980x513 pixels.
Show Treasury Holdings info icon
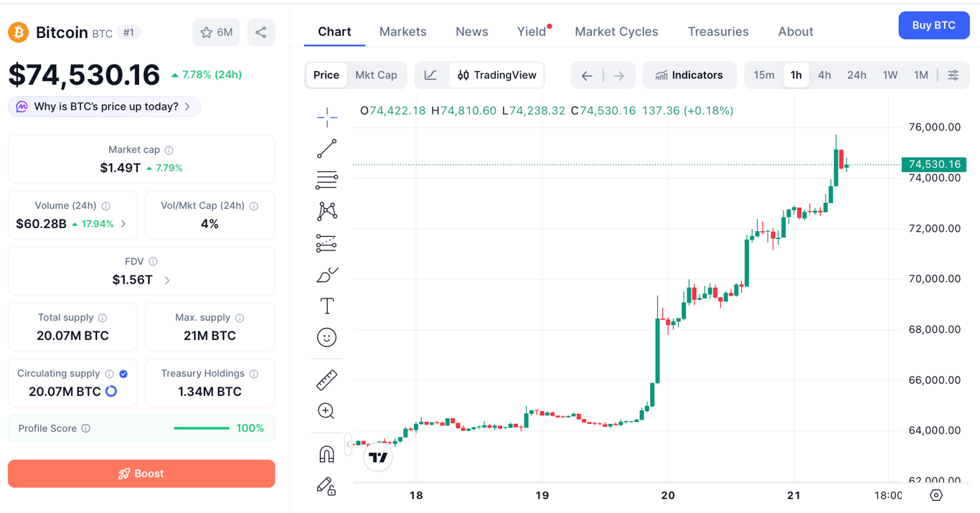(254, 374)
